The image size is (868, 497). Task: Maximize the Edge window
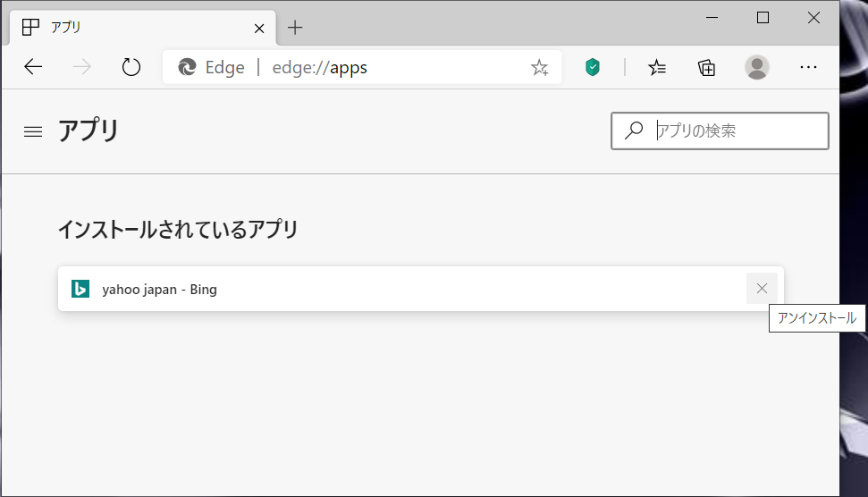coord(763,18)
